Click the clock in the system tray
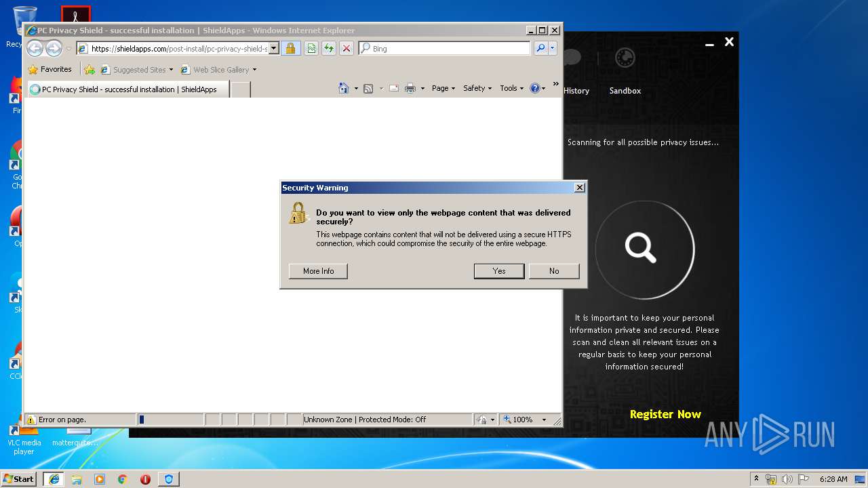This screenshot has height=488, width=868. (833, 479)
